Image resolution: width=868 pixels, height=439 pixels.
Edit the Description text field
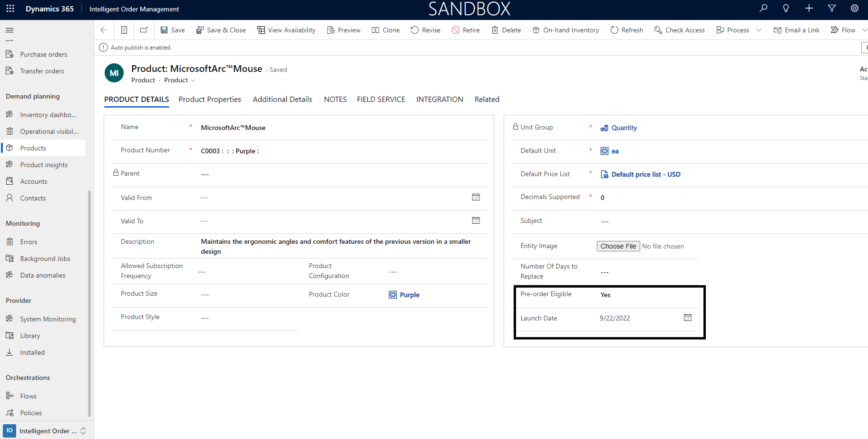(336, 247)
